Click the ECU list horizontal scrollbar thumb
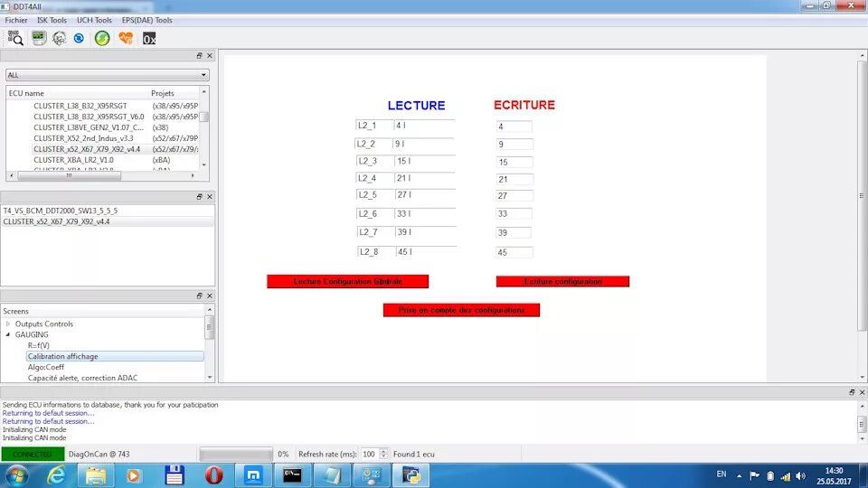The width and height of the screenshot is (868, 488). (x=70, y=175)
